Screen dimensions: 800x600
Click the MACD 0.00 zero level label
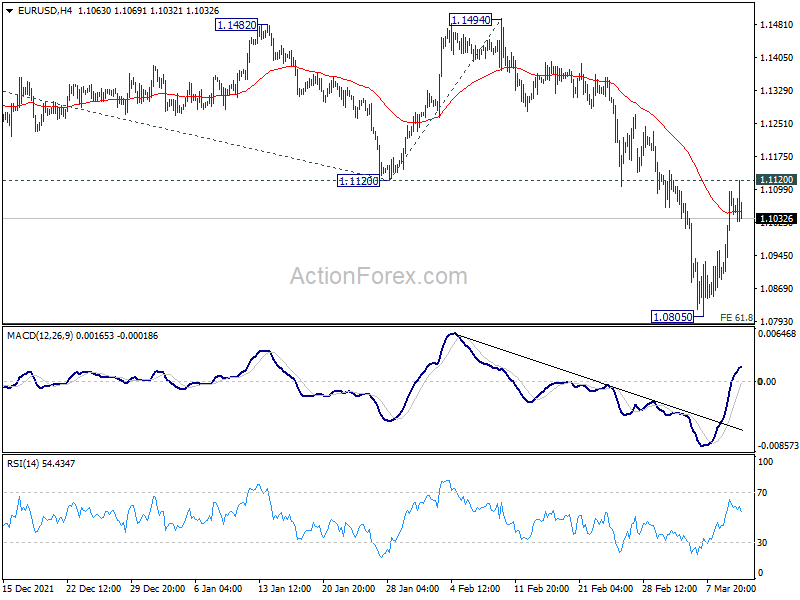click(767, 382)
